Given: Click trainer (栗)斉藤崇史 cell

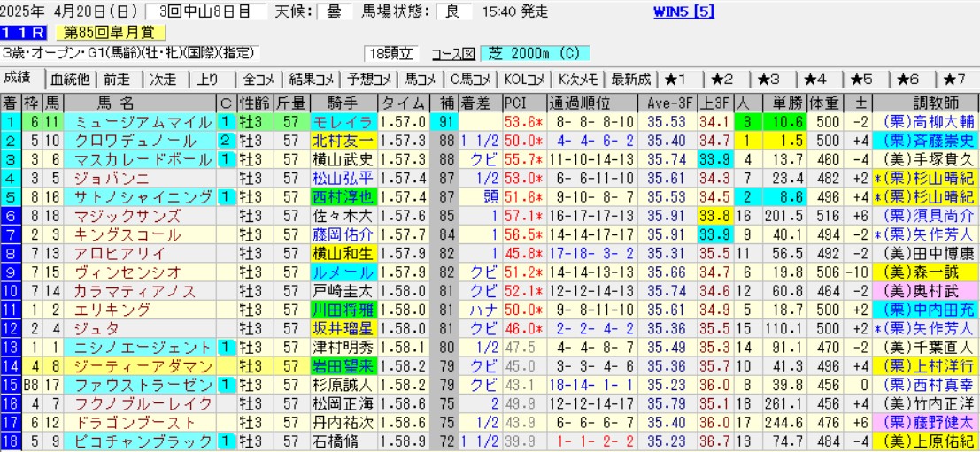Looking at the screenshot, I should [x=925, y=141].
